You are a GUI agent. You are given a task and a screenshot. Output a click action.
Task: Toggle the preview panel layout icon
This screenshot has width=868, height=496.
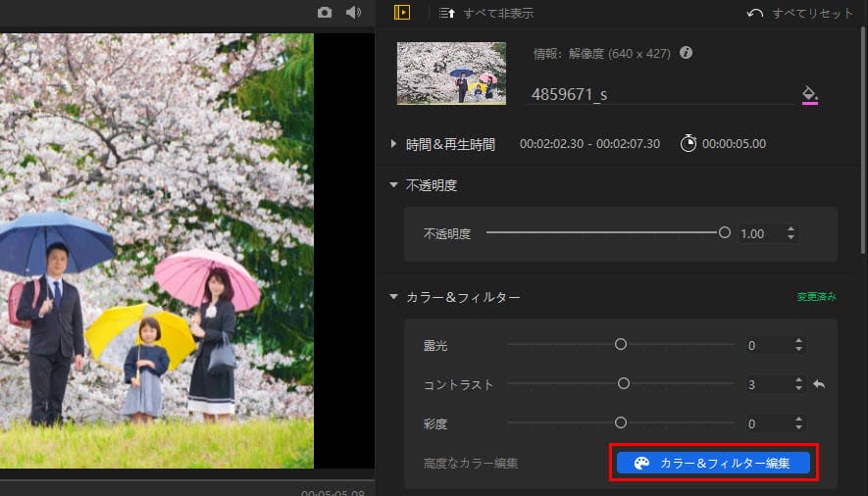point(402,12)
